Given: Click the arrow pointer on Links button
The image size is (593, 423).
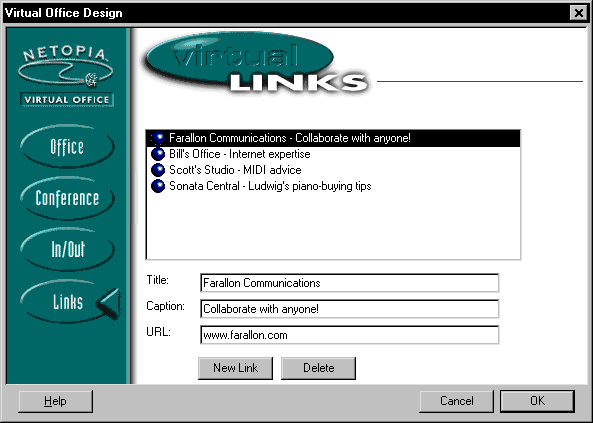Looking at the screenshot, I should 109,303.
